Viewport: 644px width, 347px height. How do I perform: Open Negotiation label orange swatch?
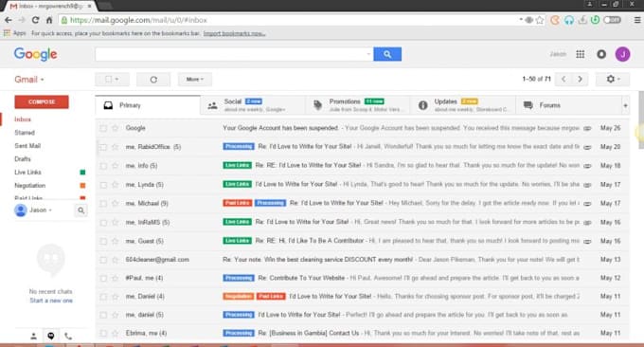(x=82, y=186)
